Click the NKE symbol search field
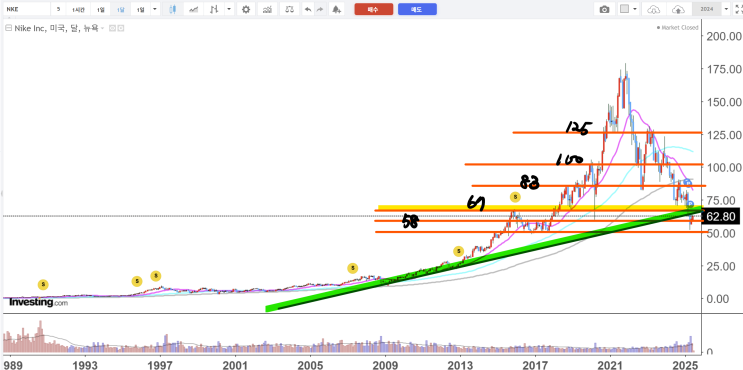Screen dimensions: 743x370 point(26,9)
